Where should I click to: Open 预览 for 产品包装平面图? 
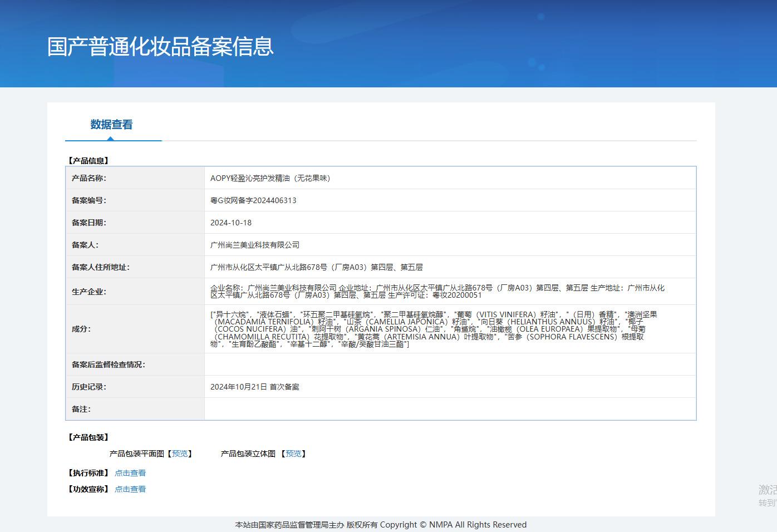point(180,454)
